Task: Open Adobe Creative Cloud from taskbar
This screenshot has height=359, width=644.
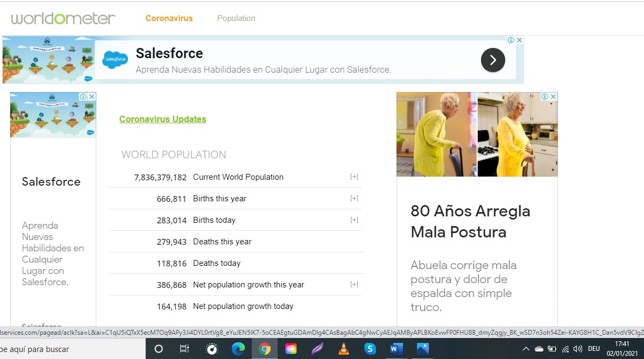Action: (291, 349)
